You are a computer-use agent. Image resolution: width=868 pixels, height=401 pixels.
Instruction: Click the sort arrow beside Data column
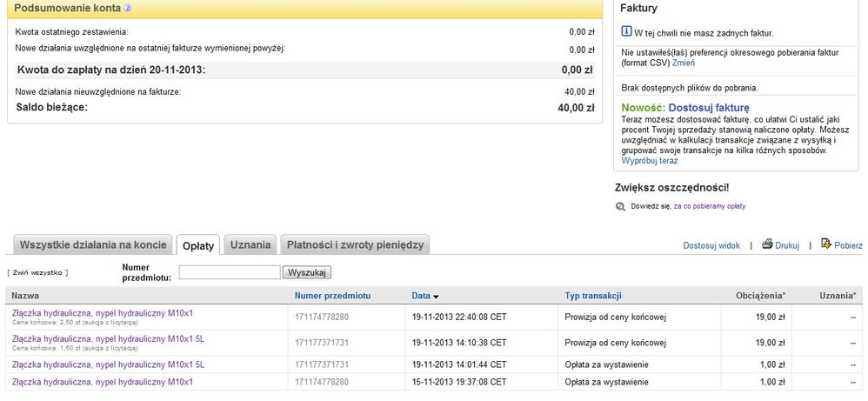tap(436, 297)
